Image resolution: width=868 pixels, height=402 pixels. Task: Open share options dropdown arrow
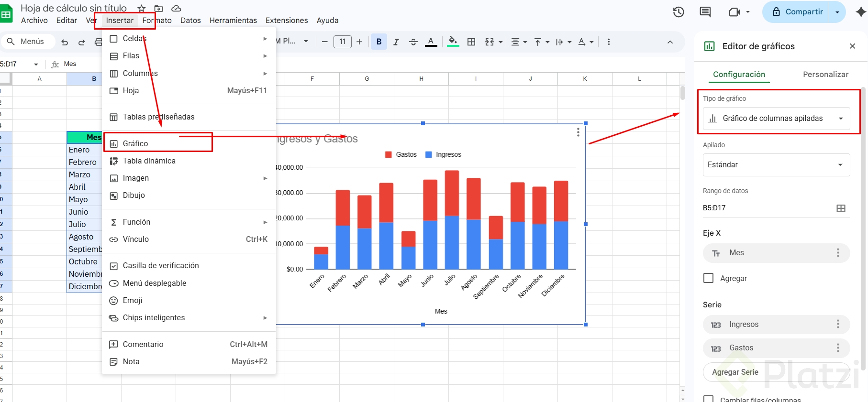coord(837,12)
